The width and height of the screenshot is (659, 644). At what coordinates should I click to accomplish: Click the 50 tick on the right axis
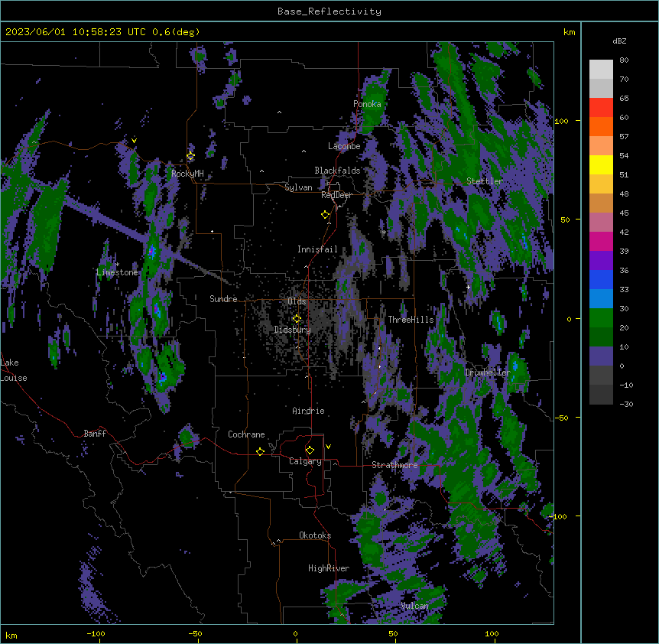coord(565,220)
